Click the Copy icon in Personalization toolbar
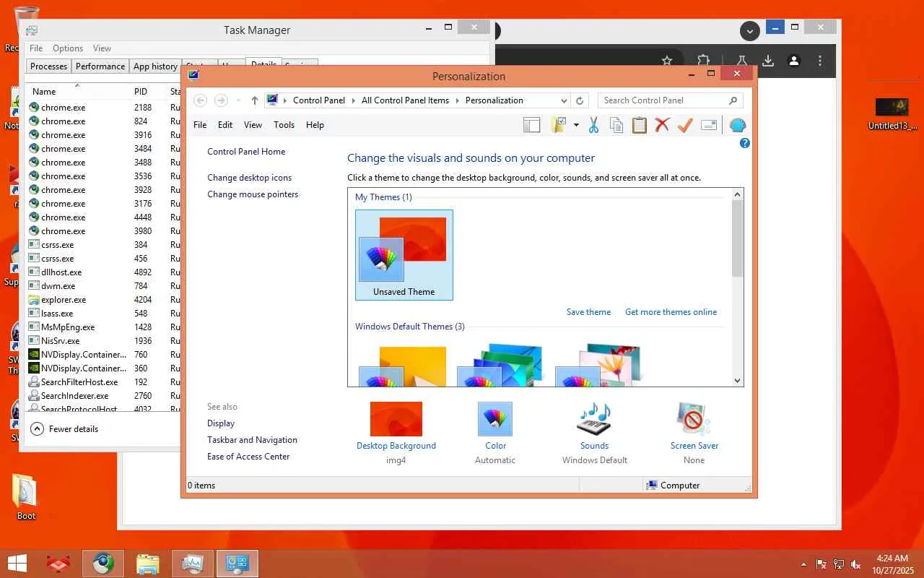The height and width of the screenshot is (578, 924). tap(616, 125)
